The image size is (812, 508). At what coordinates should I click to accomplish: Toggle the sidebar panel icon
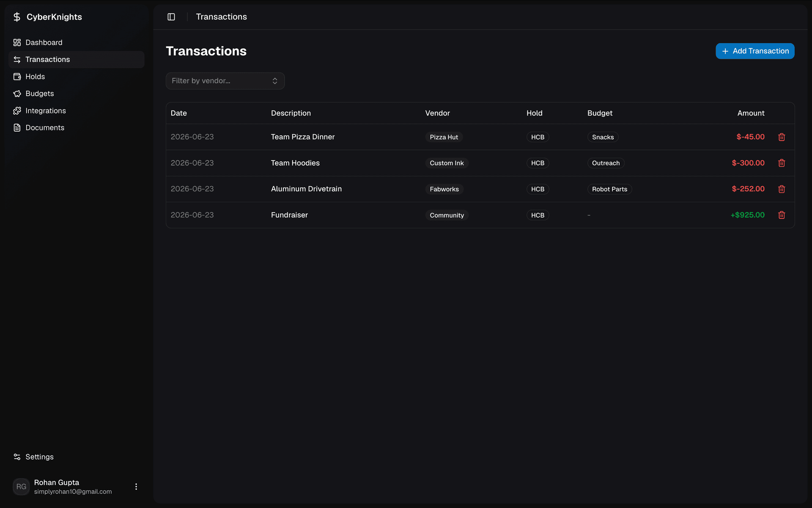click(x=171, y=17)
